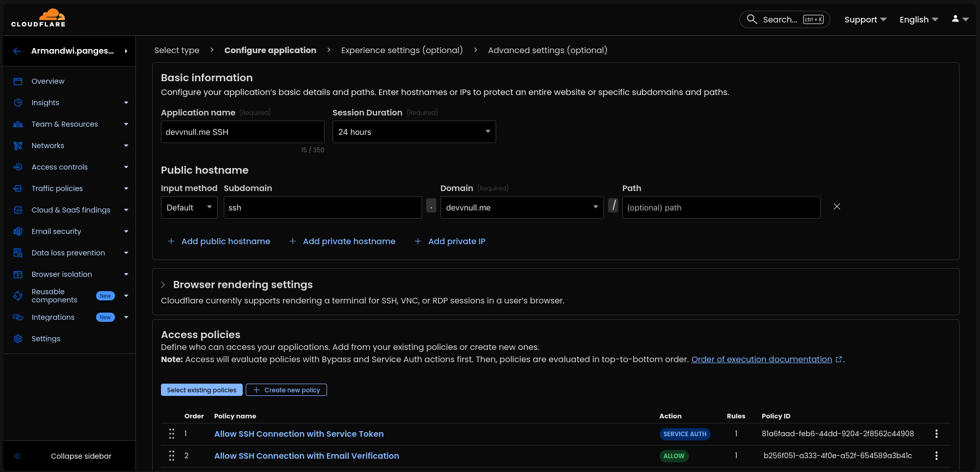
Task: Click the Traffic policies sidebar icon
Action: click(18, 188)
